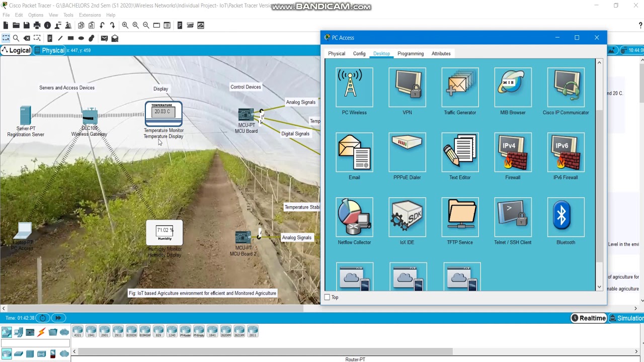Image resolution: width=644 pixels, height=362 pixels.
Task: Open the Bluetooth desktop app
Action: (x=566, y=217)
